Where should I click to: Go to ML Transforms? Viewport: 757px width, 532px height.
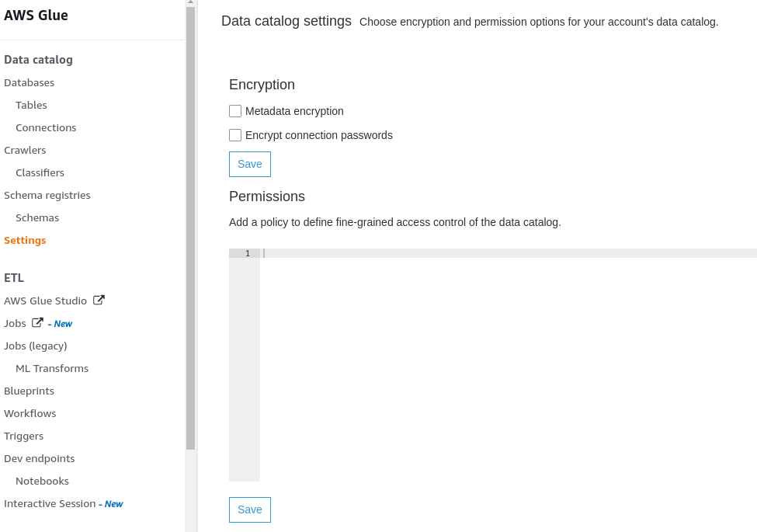tap(52, 368)
